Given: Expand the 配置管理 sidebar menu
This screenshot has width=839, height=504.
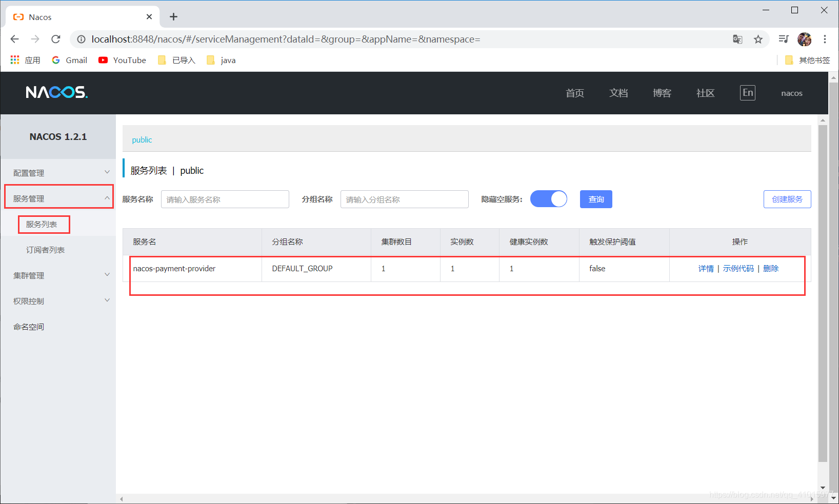Looking at the screenshot, I should pyautogui.click(x=58, y=173).
